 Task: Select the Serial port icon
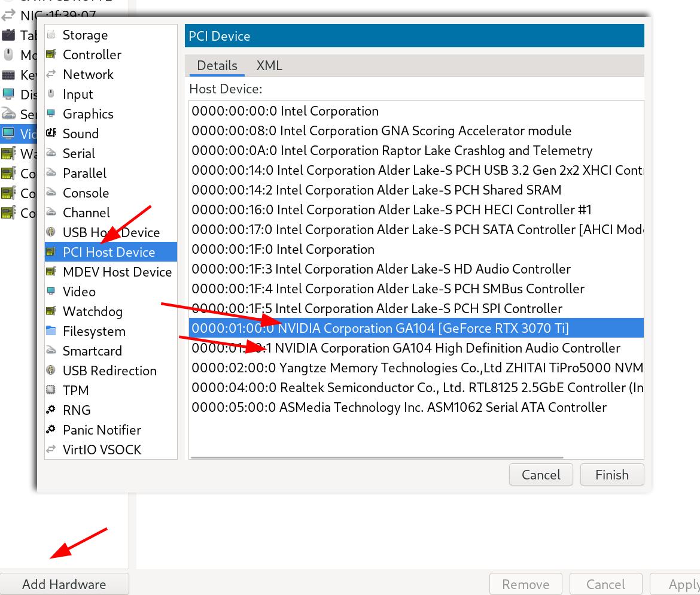pos(51,153)
